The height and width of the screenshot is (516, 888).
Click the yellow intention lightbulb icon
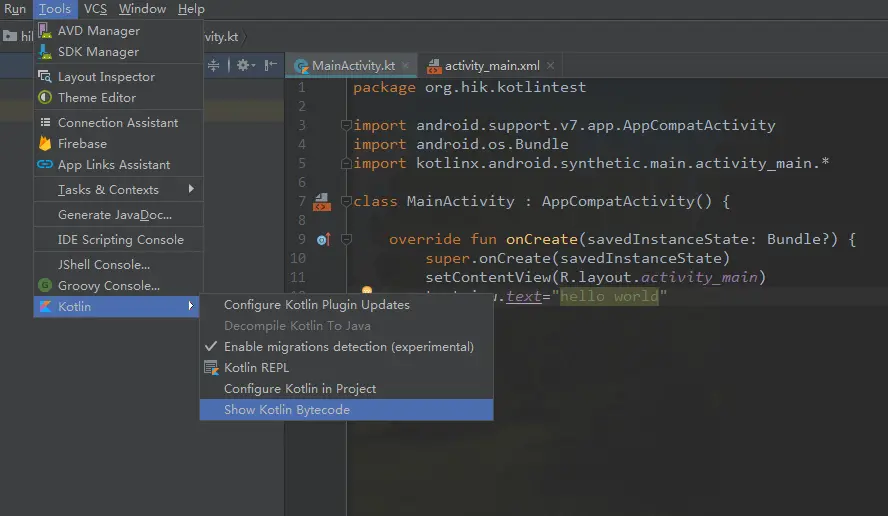click(367, 290)
